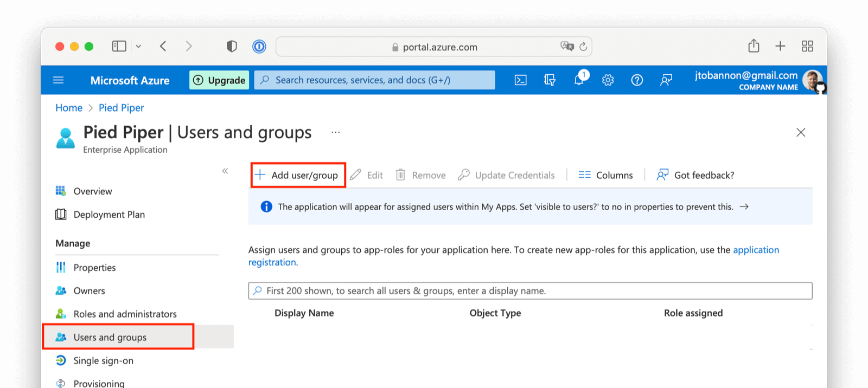
Task: Go back in Safari
Action: (163, 47)
